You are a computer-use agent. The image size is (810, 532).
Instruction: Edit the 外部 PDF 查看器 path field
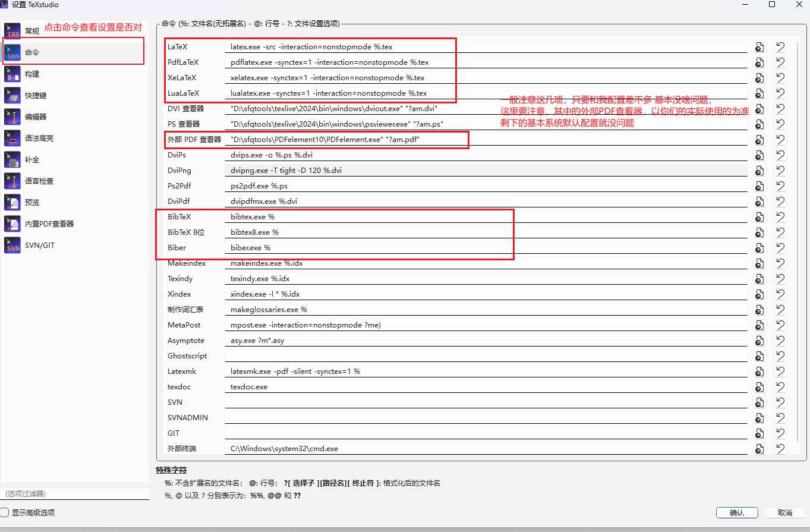pyautogui.click(x=486, y=139)
